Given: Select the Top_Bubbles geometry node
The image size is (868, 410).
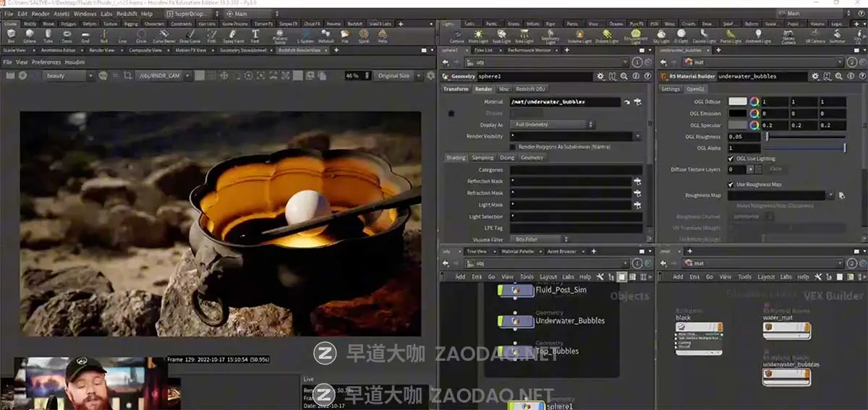Looking at the screenshot, I should (x=516, y=351).
